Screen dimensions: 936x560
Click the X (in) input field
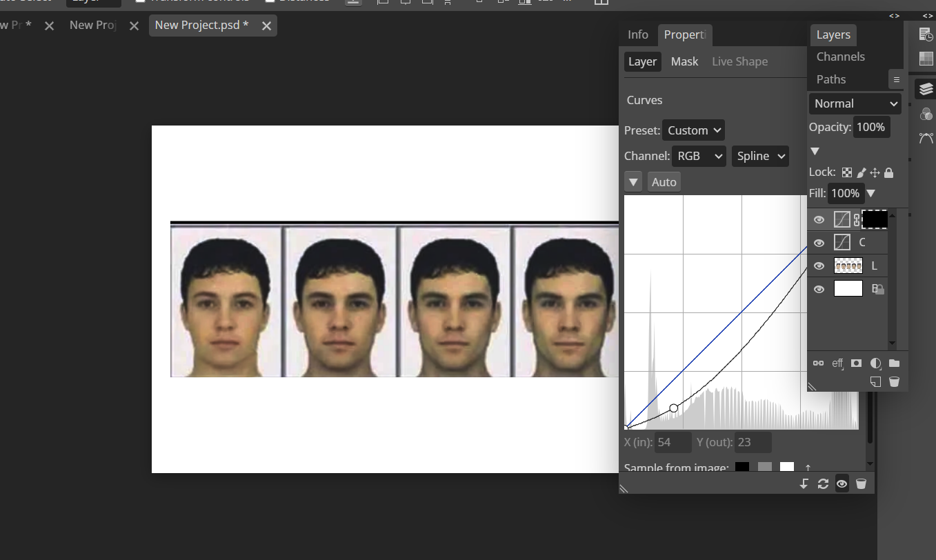tap(673, 442)
